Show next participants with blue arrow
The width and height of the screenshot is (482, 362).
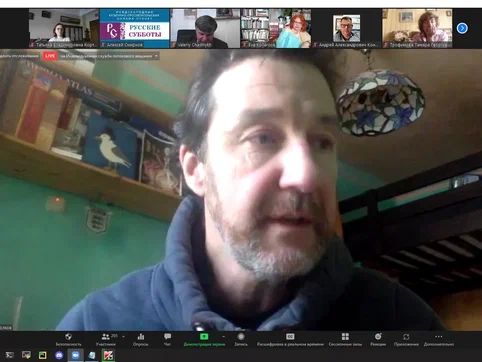click(462, 28)
